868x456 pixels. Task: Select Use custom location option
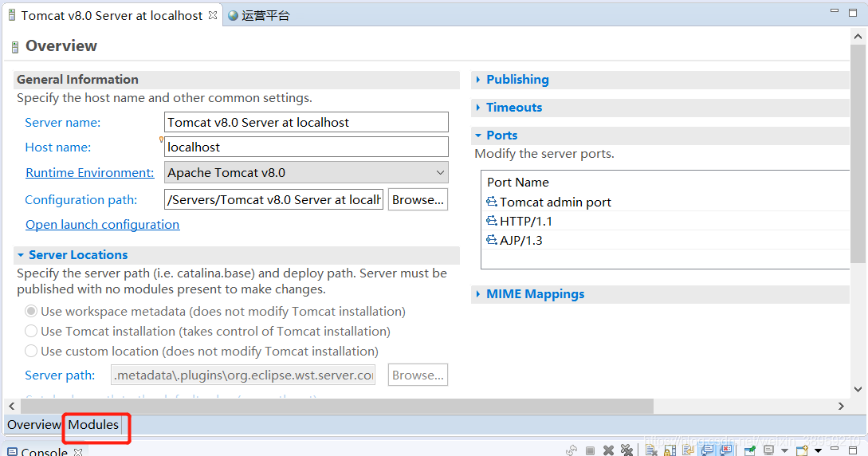tap(31, 351)
